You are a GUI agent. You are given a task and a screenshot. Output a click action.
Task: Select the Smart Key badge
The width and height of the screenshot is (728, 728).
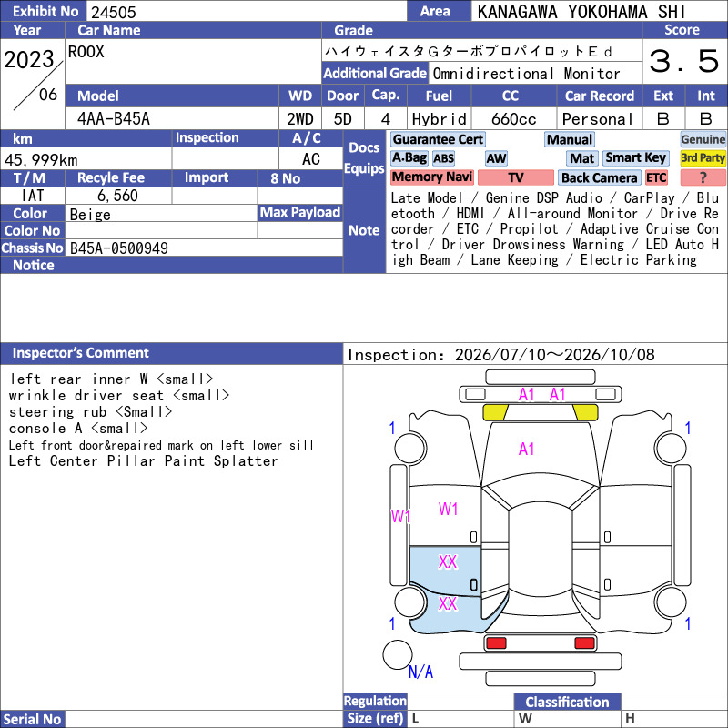(x=635, y=158)
